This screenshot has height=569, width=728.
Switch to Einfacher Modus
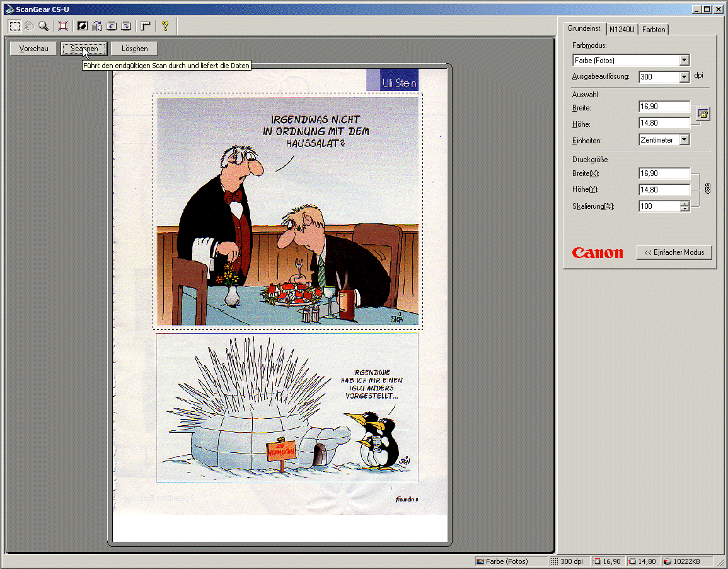pyautogui.click(x=674, y=252)
